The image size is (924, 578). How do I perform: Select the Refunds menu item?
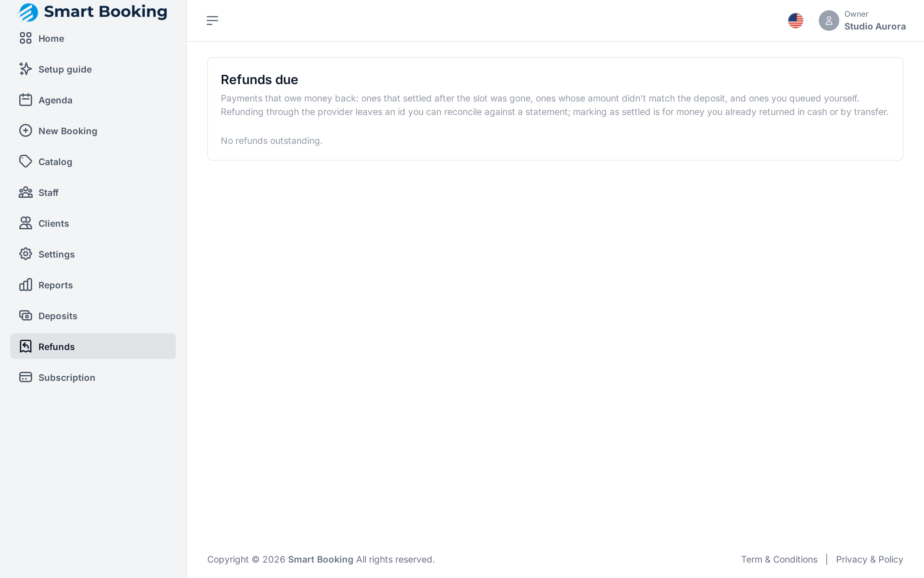93,346
